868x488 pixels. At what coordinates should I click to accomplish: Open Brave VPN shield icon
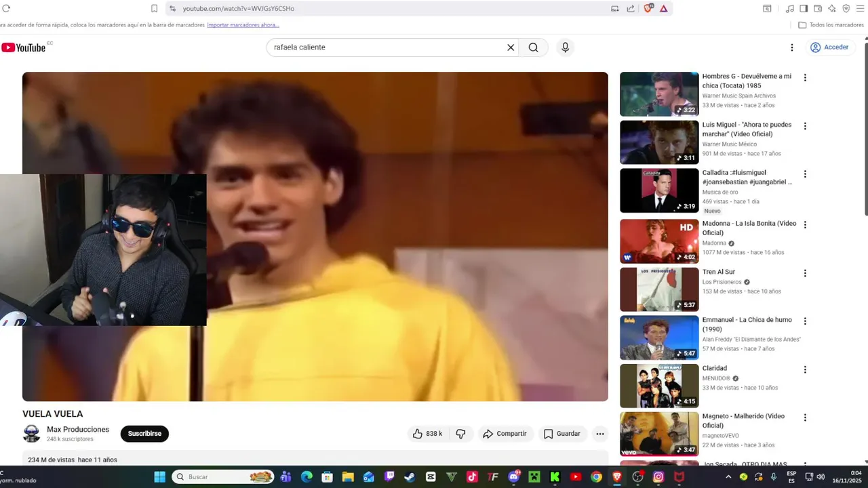846,8
